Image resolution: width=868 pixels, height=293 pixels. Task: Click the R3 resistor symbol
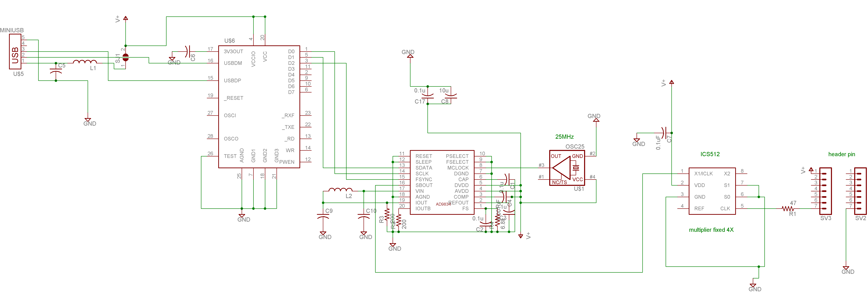pyautogui.click(x=387, y=214)
